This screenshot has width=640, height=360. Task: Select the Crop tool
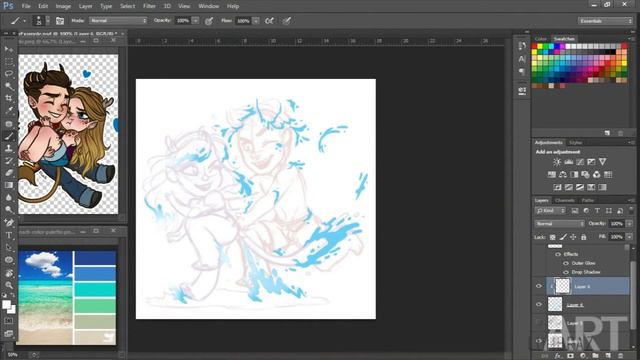(x=9, y=98)
